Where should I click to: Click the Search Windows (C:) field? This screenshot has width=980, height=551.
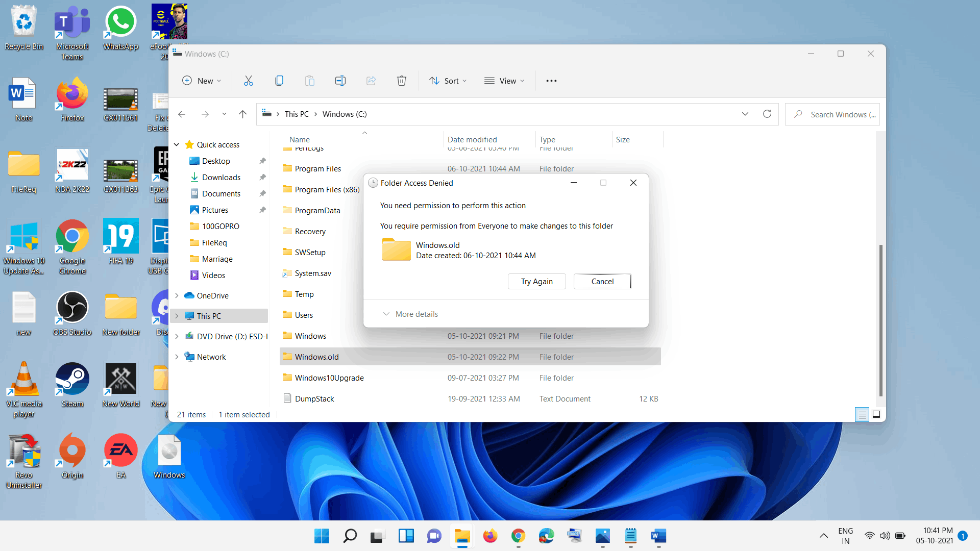tap(832, 114)
